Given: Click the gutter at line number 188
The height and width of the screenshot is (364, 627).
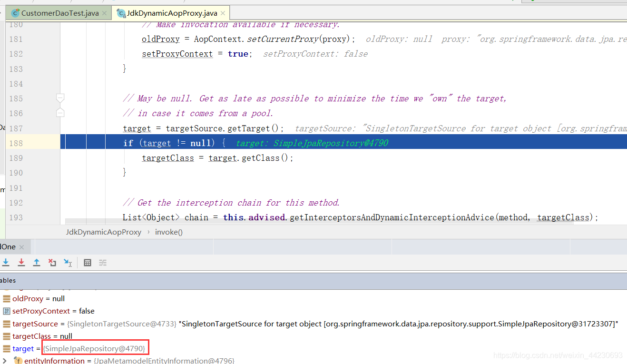Looking at the screenshot, I should point(16,143).
